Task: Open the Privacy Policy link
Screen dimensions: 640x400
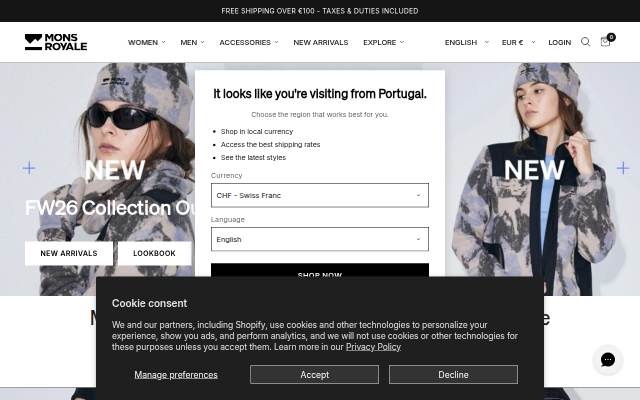Action: (x=373, y=347)
